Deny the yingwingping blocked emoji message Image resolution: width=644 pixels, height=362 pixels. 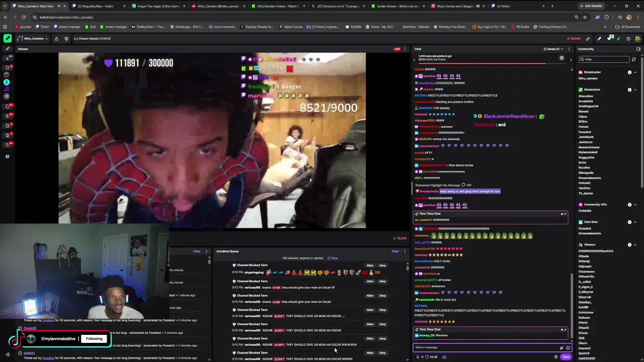click(382, 266)
